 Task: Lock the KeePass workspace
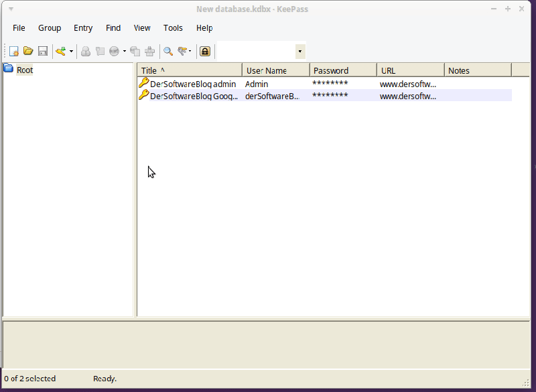click(205, 51)
